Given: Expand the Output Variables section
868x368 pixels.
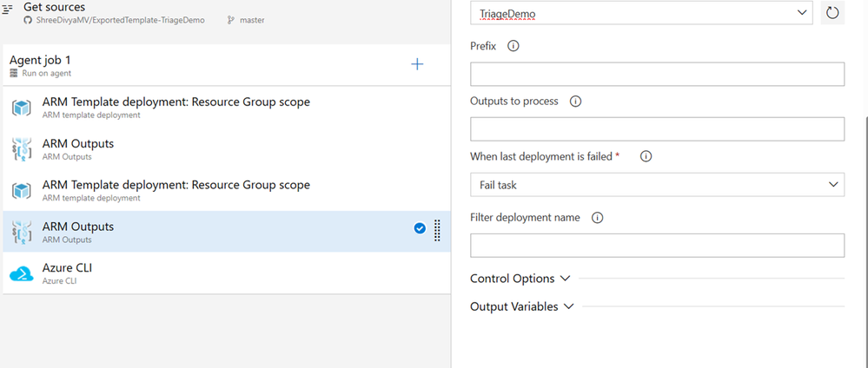Looking at the screenshot, I should (522, 306).
